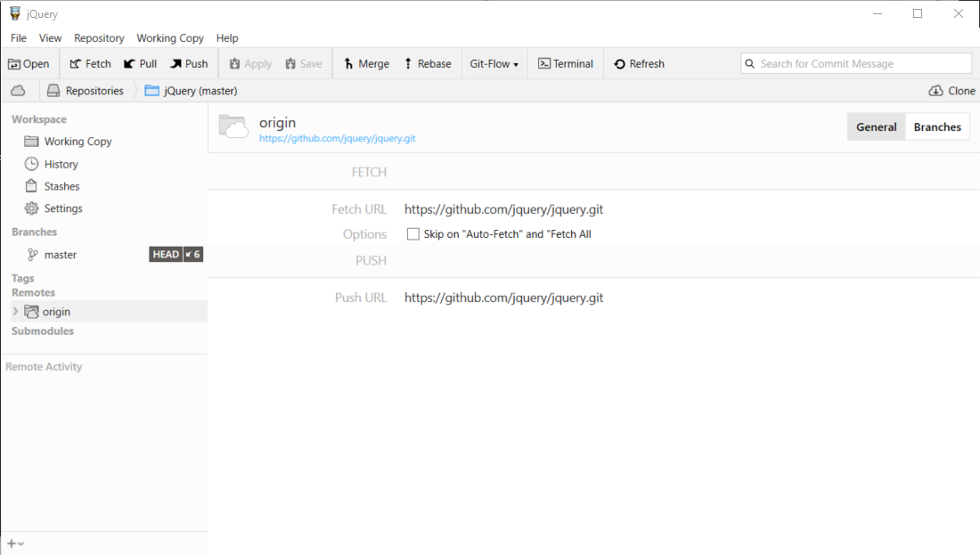Image resolution: width=980 pixels, height=555 pixels.
Task: Open the Git-Flow dropdown
Action: [x=494, y=64]
